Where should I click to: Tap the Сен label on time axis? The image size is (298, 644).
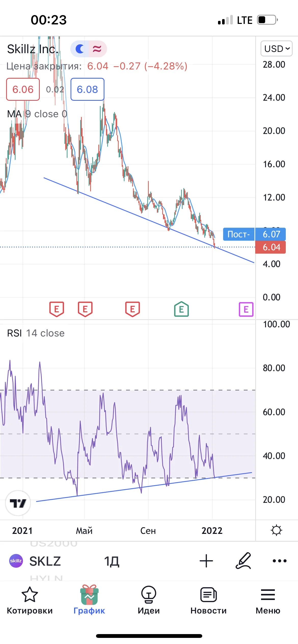tap(148, 531)
